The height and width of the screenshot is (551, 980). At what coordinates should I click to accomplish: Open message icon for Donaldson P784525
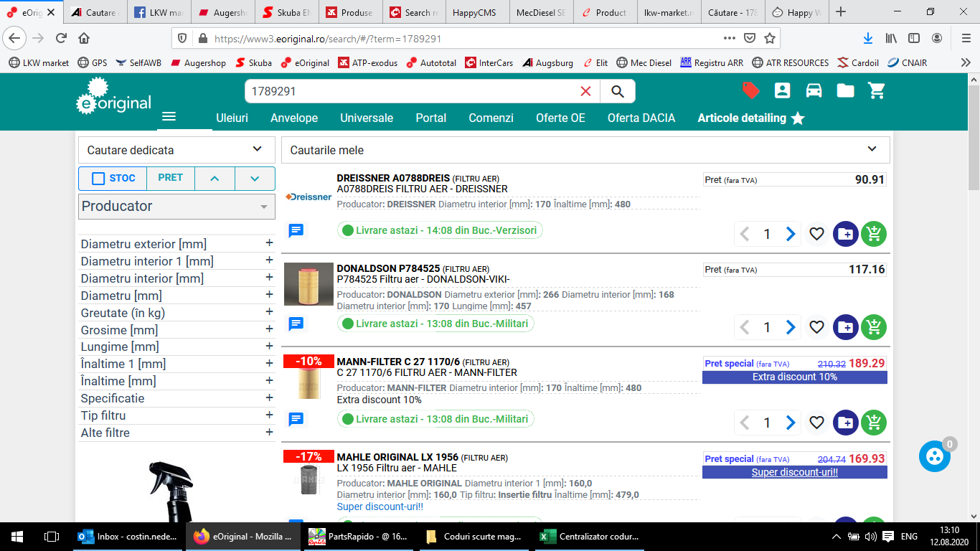(x=296, y=324)
